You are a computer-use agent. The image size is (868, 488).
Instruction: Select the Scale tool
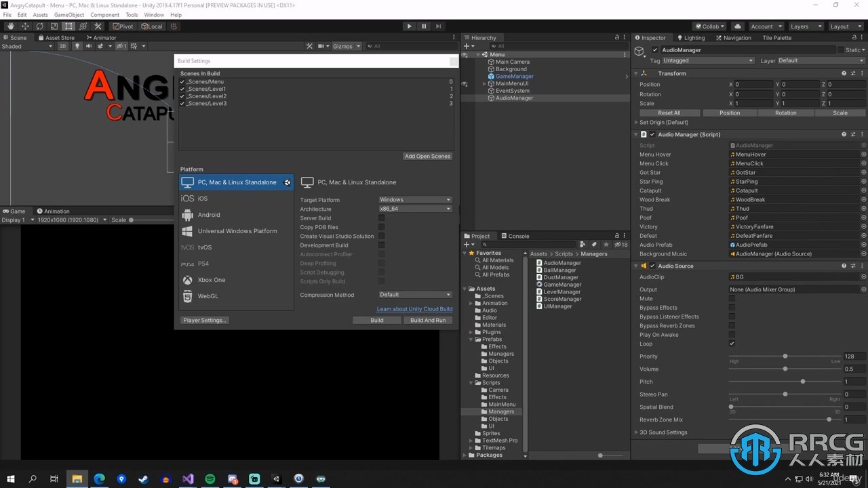[54, 26]
